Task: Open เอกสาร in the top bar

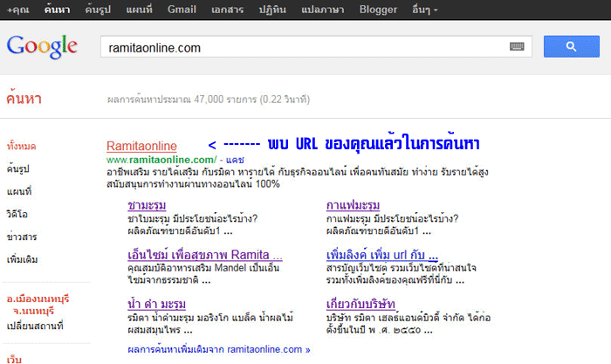Action: pyautogui.click(x=227, y=10)
